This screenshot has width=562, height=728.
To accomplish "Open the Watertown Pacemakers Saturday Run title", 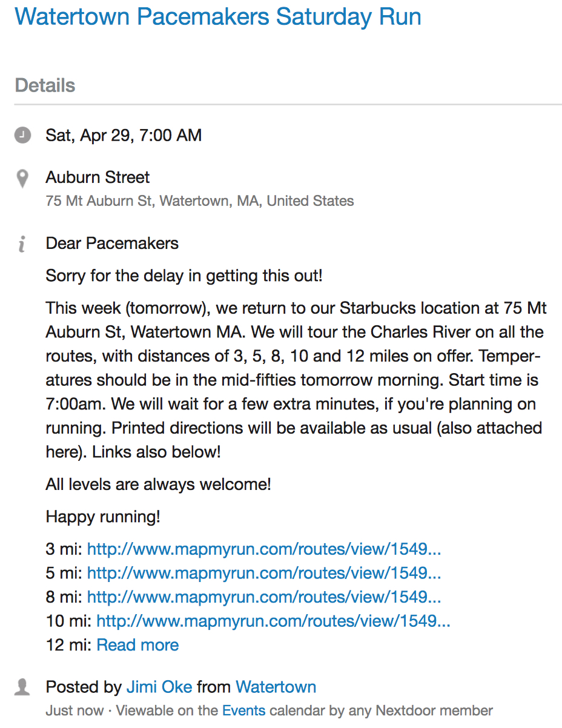I will coord(218,16).
